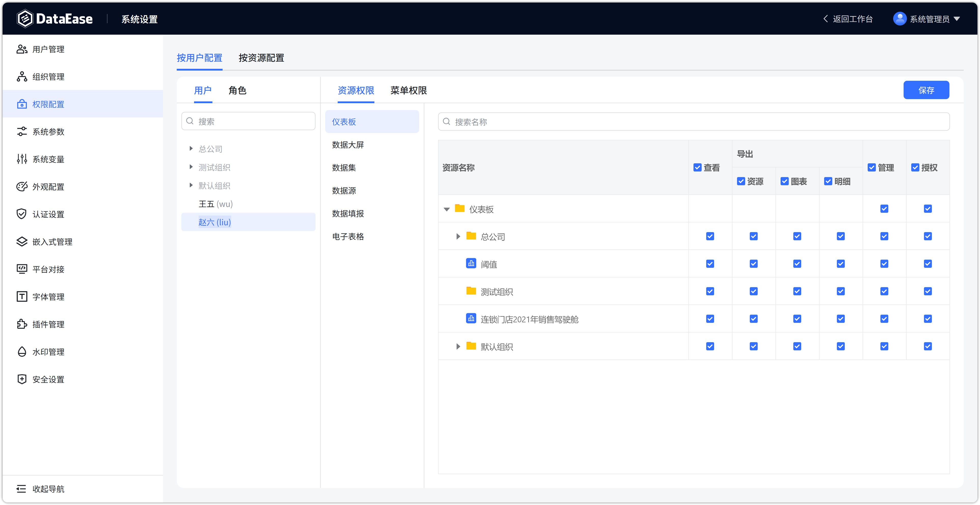Viewport: 980px width, 505px height.
Task: Click the DataEase logo icon
Action: pyautogui.click(x=25, y=19)
